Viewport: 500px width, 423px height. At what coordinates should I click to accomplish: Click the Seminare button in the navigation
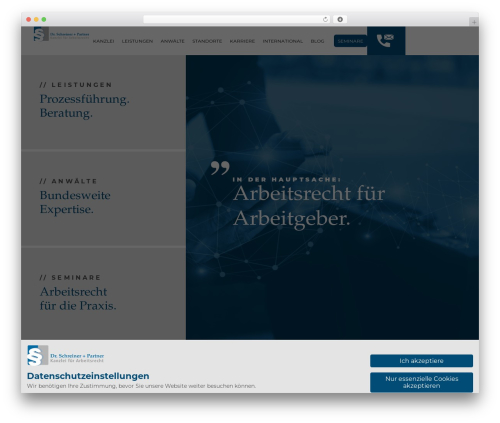(350, 41)
